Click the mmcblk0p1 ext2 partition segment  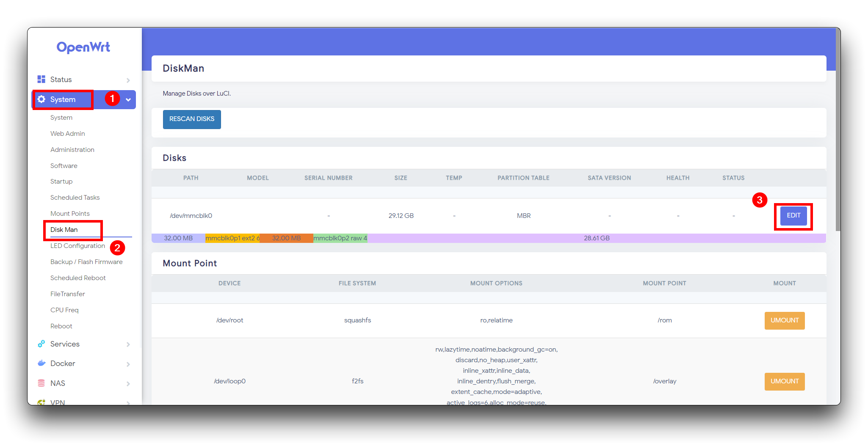click(232, 238)
